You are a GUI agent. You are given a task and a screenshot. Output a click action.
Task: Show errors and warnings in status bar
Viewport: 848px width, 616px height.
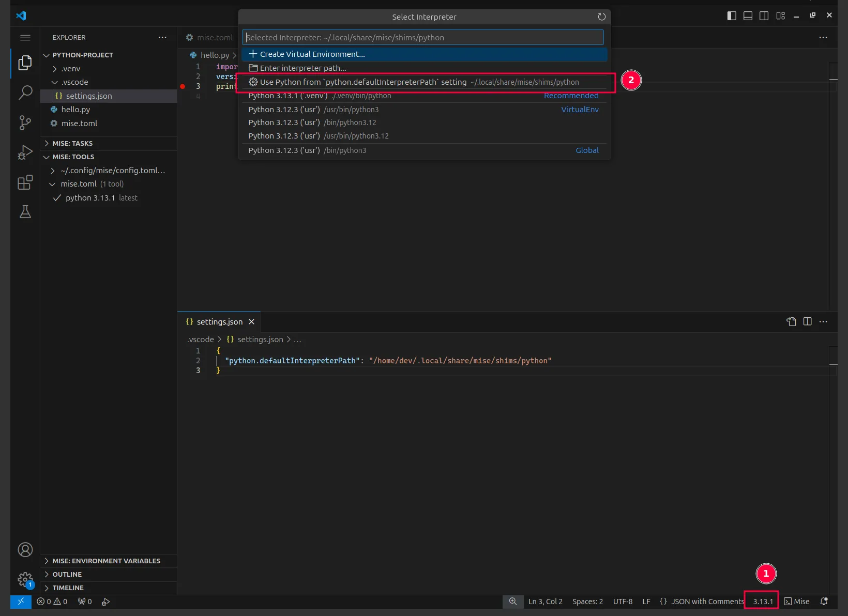click(x=52, y=602)
